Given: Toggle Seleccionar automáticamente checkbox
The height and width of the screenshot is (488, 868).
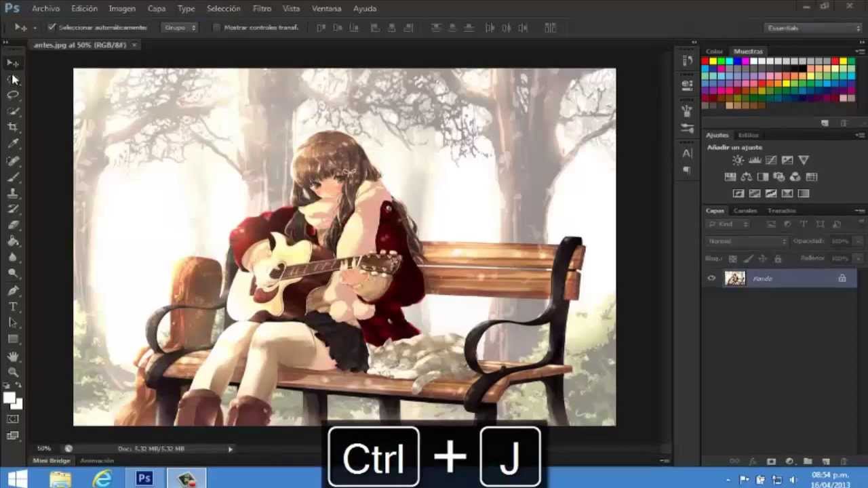Looking at the screenshot, I should 52,28.
